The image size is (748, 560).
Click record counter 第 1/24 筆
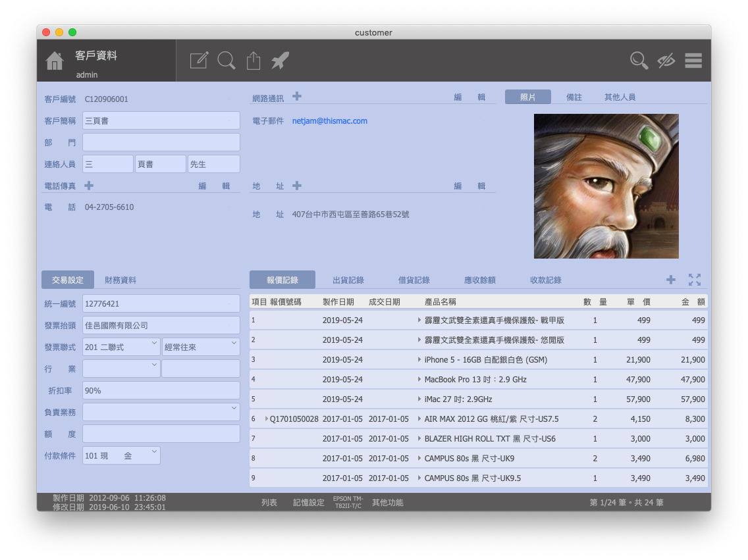[608, 502]
